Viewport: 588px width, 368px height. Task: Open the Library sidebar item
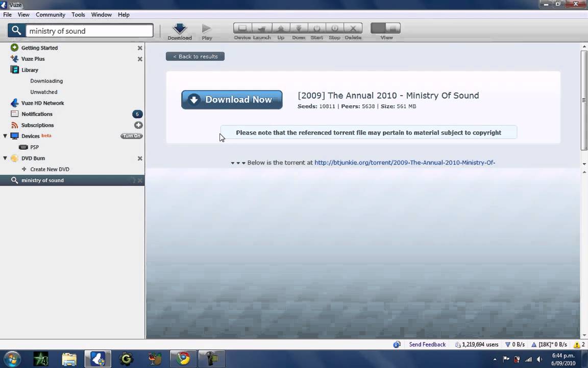tap(30, 70)
